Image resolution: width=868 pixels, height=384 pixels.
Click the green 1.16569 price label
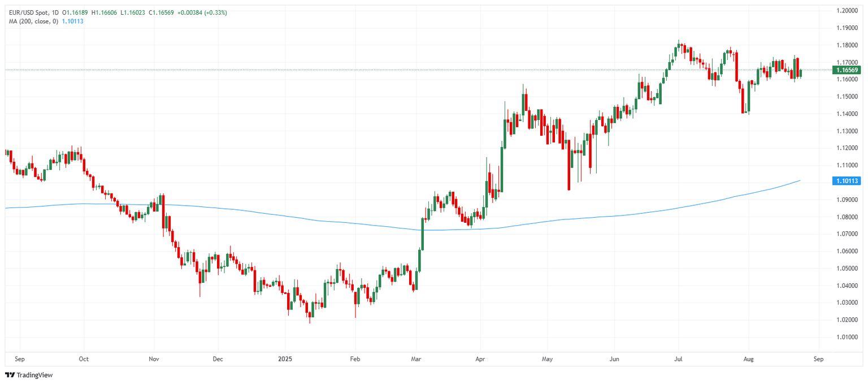848,70
